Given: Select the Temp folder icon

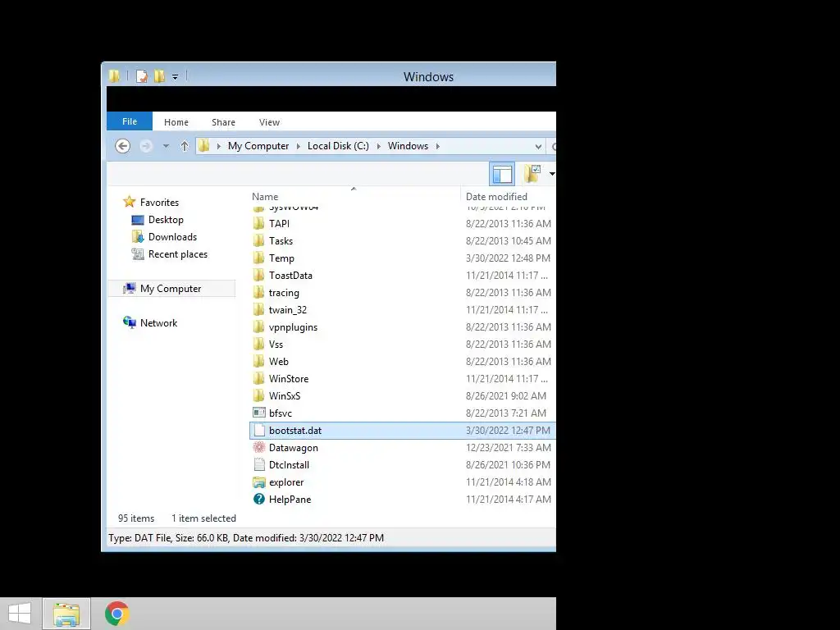Looking at the screenshot, I should (258, 258).
